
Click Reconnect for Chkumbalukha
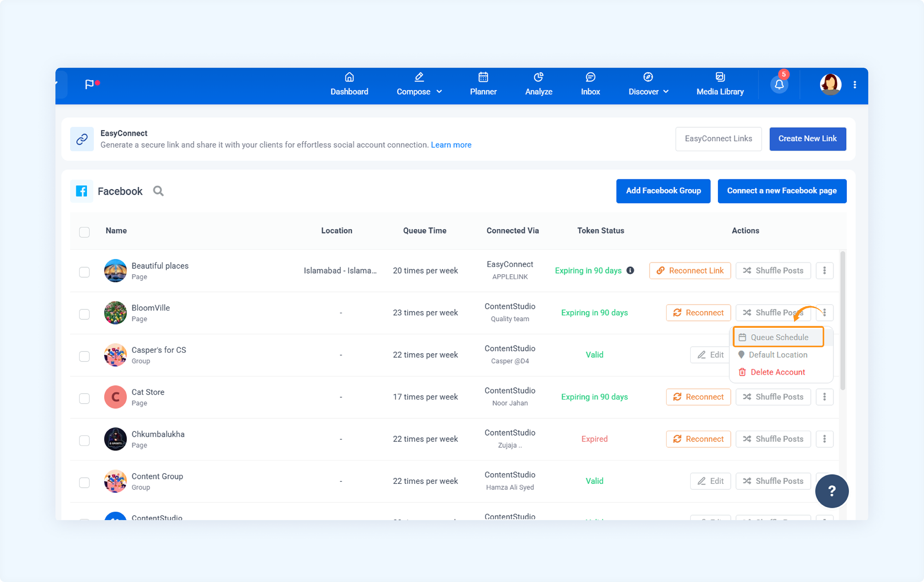[698, 439]
